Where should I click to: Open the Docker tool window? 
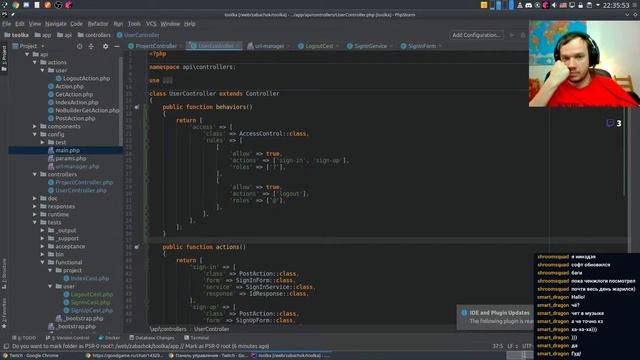[x=109, y=338]
